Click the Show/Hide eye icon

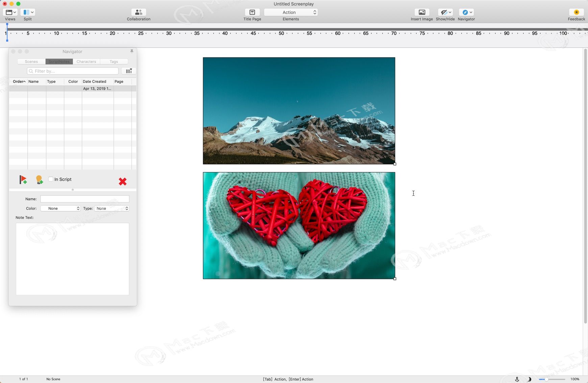pyautogui.click(x=444, y=12)
